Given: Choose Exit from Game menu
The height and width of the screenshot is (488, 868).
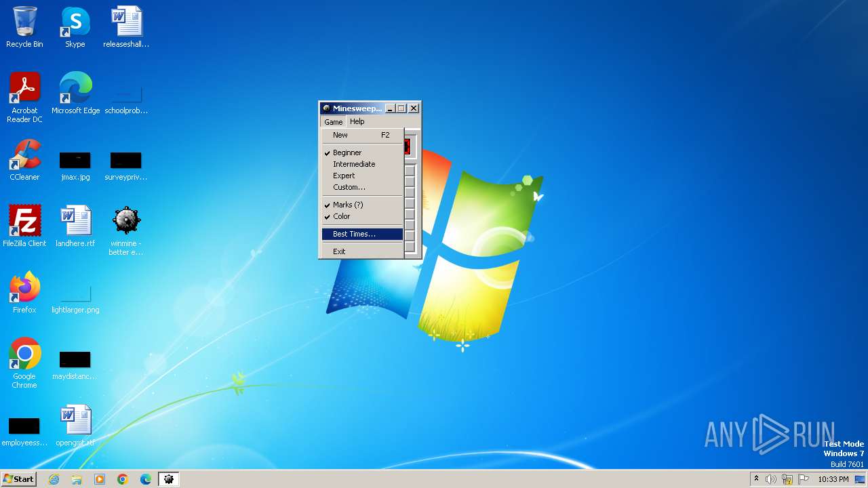Looking at the screenshot, I should click(362, 251).
